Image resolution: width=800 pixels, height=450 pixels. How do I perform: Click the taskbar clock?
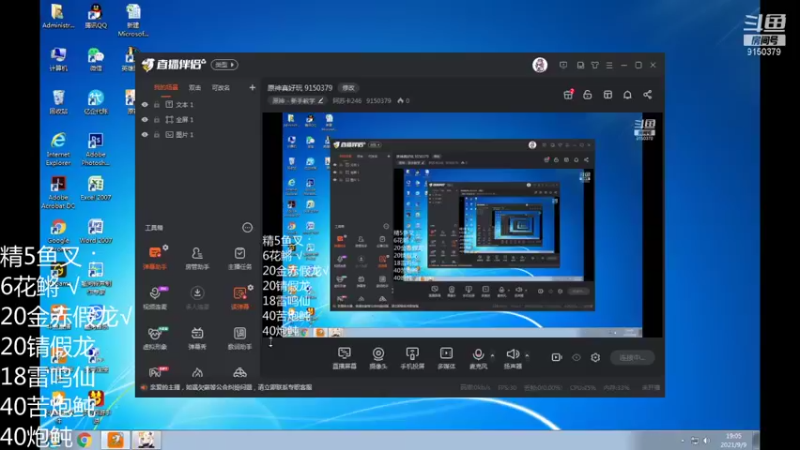(x=734, y=440)
